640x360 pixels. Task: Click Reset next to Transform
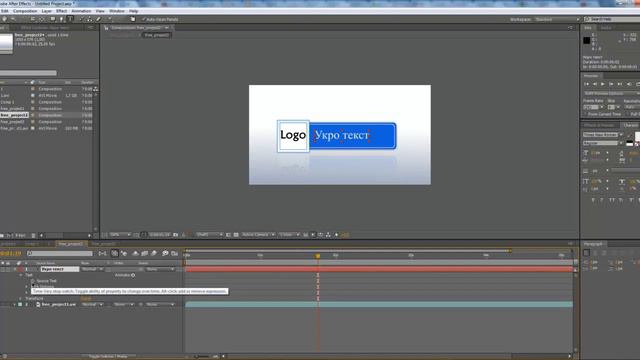(x=86, y=298)
